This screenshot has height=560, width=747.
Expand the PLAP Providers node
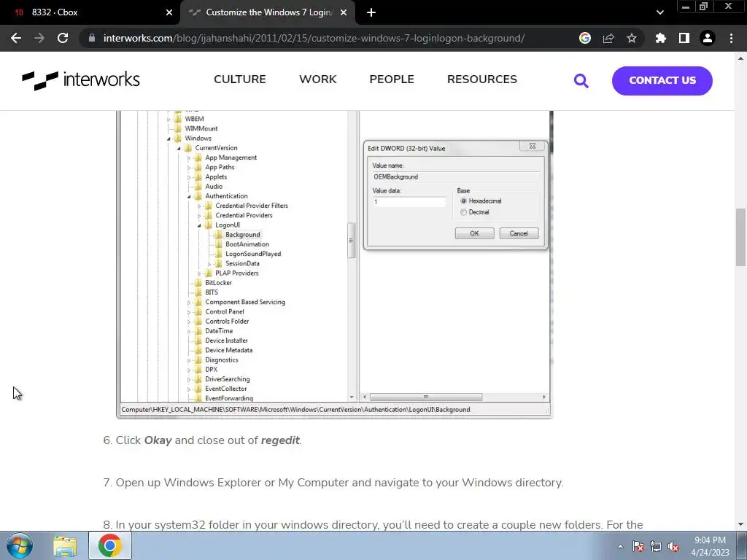(x=200, y=273)
